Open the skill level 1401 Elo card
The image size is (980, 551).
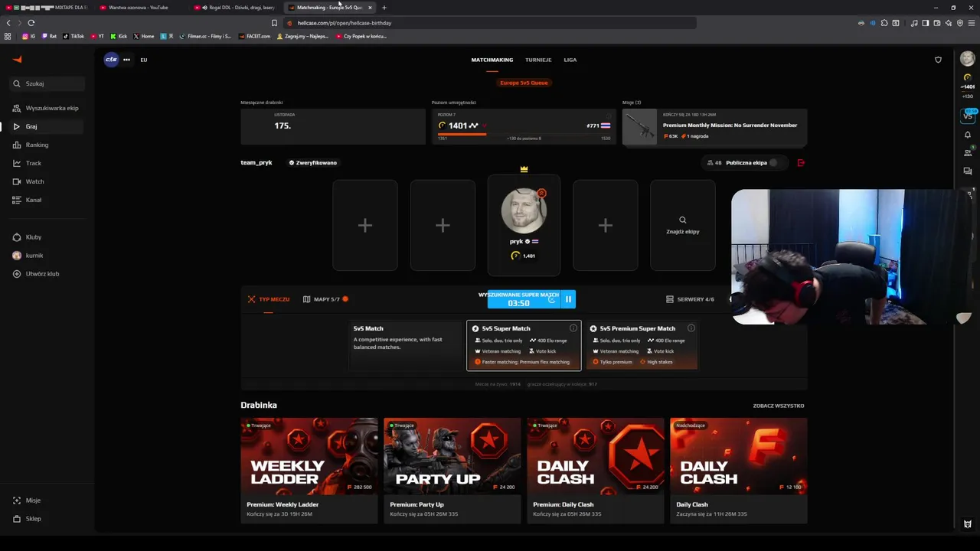pos(524,126)
